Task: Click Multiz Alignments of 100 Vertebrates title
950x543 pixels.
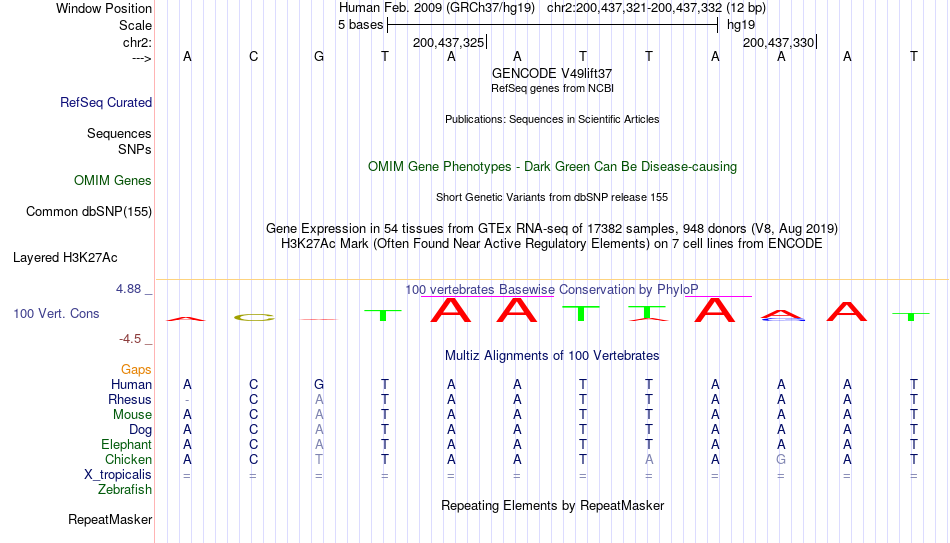Action: tap(552, 356)
